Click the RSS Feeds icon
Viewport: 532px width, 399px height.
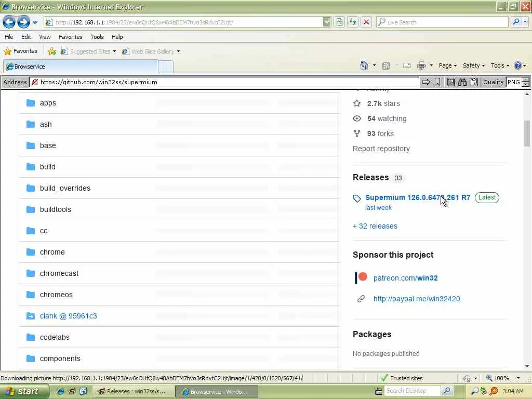pos(386,66)
